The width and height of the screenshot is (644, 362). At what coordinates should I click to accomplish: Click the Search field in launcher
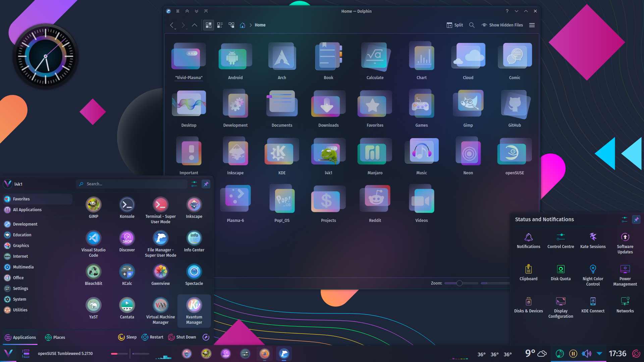click(x=131, y=184)
